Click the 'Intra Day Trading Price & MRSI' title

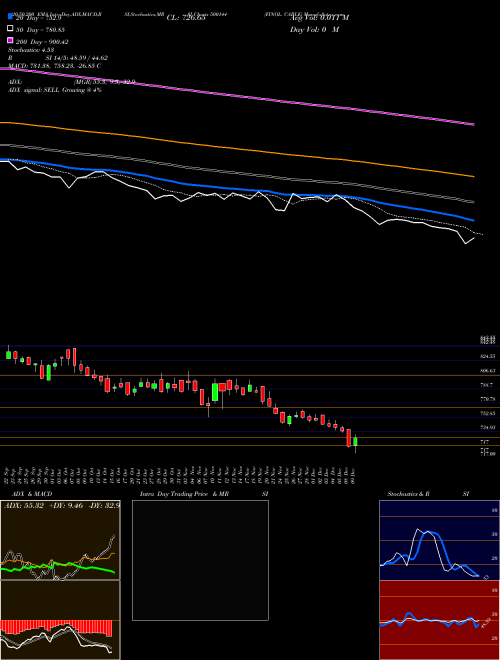coord(204,494)
